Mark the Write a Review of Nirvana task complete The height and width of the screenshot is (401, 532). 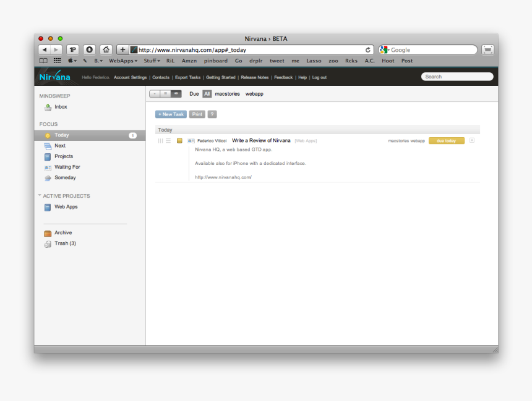[179, 140]
